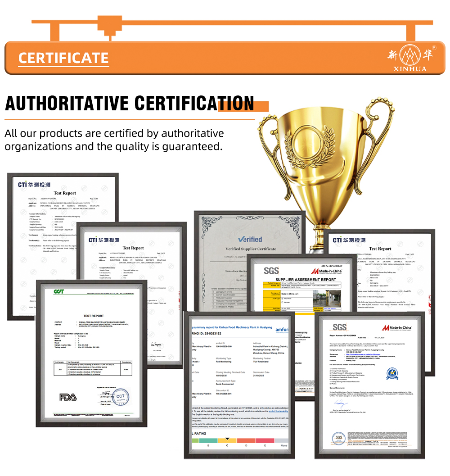Click the Current Export Situation checkbox

pyautogui.click(x=213, y=295)
